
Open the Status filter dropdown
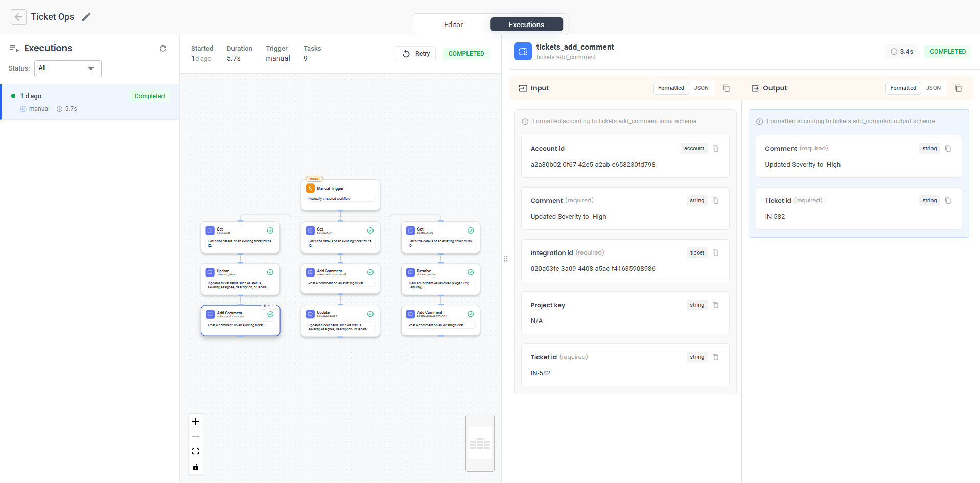coord(67,68)
